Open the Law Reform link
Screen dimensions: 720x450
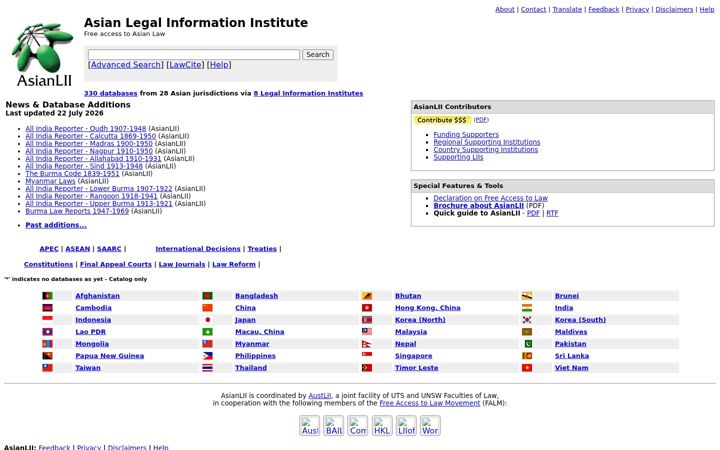click(234, 264)
